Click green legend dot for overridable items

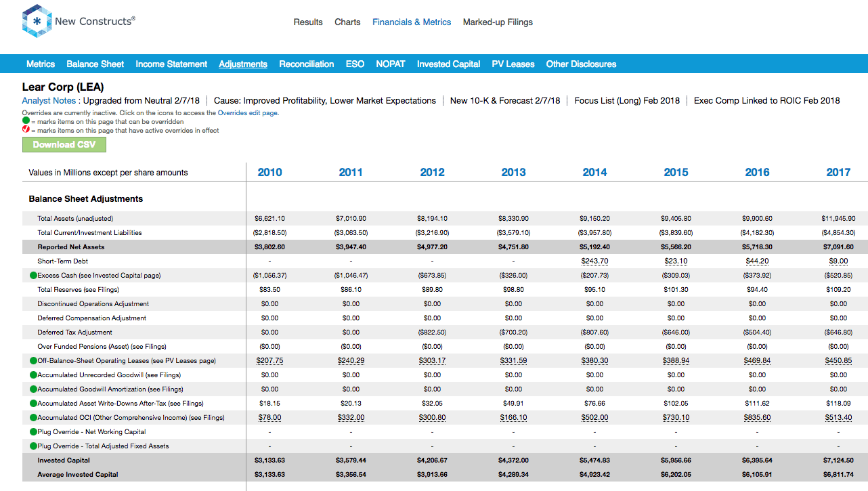tap(26, 121)
